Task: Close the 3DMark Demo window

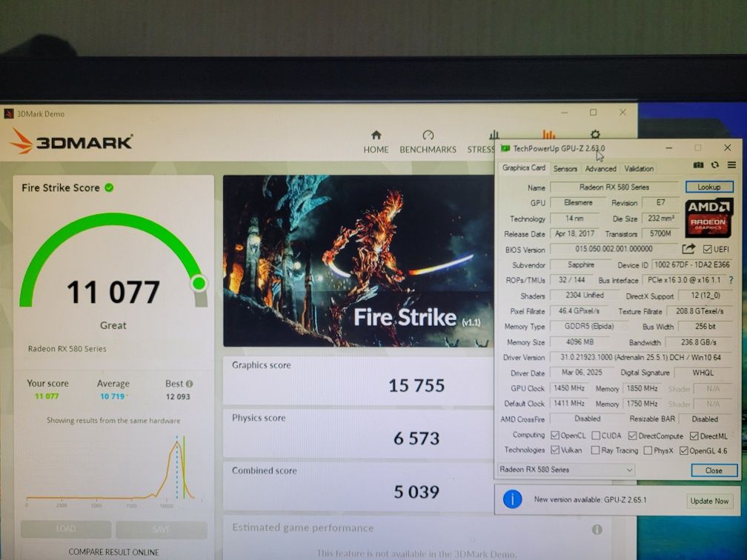Action: [622, 113]
